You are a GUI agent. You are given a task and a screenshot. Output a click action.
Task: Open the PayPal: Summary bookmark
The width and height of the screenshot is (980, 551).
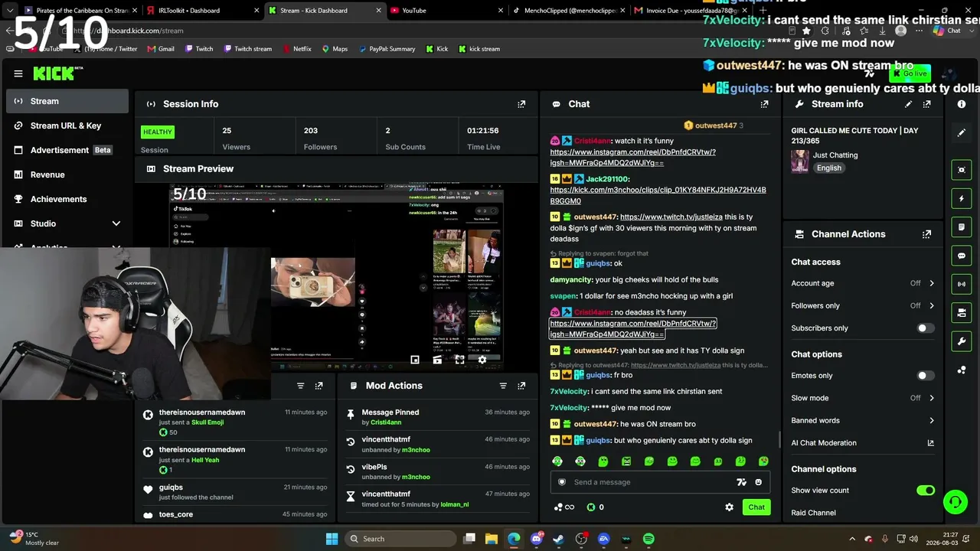point(386,49)
